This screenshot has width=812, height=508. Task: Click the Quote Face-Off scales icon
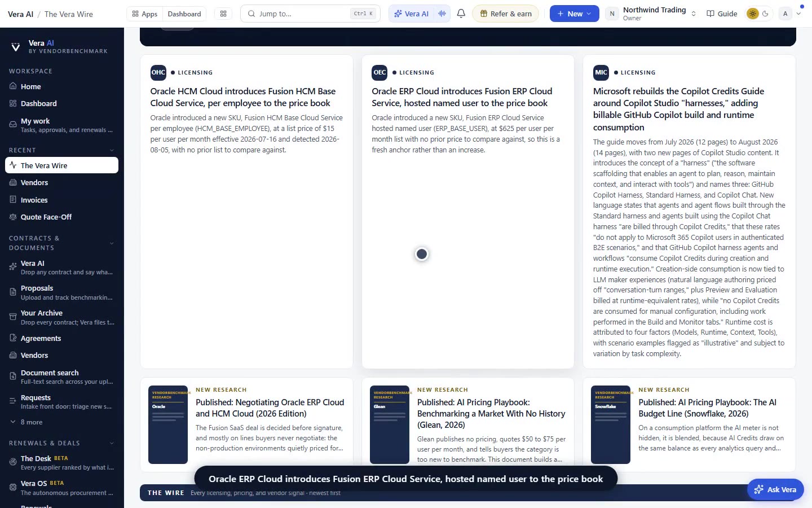click(x=13, y=217)
